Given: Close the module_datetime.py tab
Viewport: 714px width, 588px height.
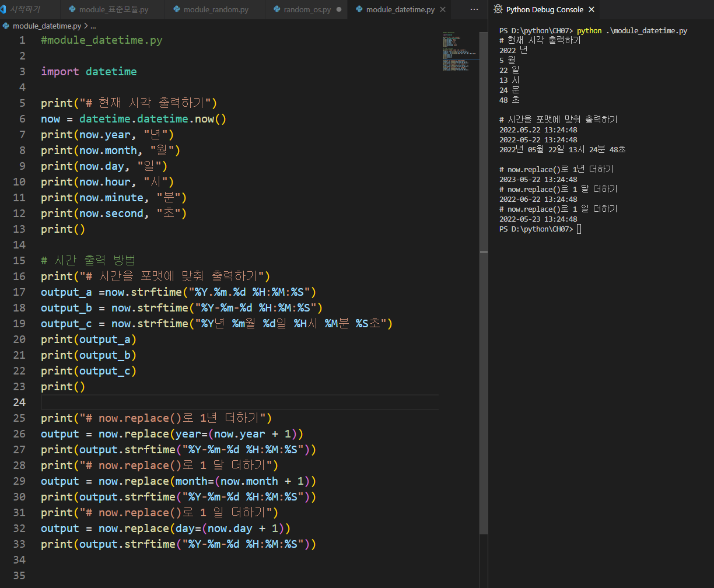Looking at the screenshot, I should tap(443, 10).
